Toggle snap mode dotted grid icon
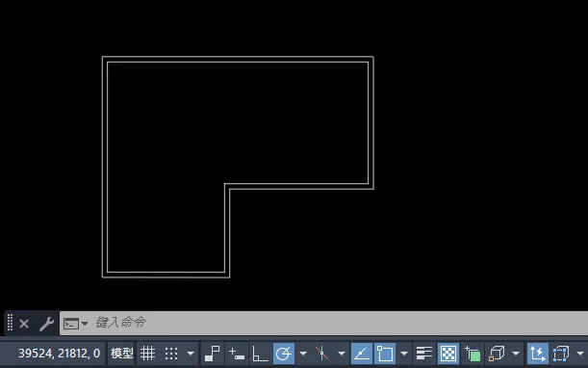588x368 pixels. [x=171, y=354]
